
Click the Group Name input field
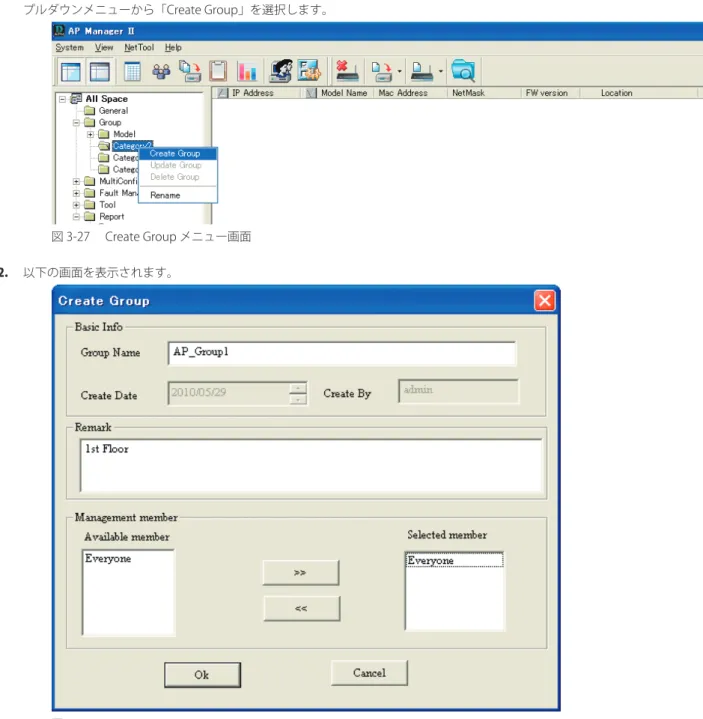point(342,353)
